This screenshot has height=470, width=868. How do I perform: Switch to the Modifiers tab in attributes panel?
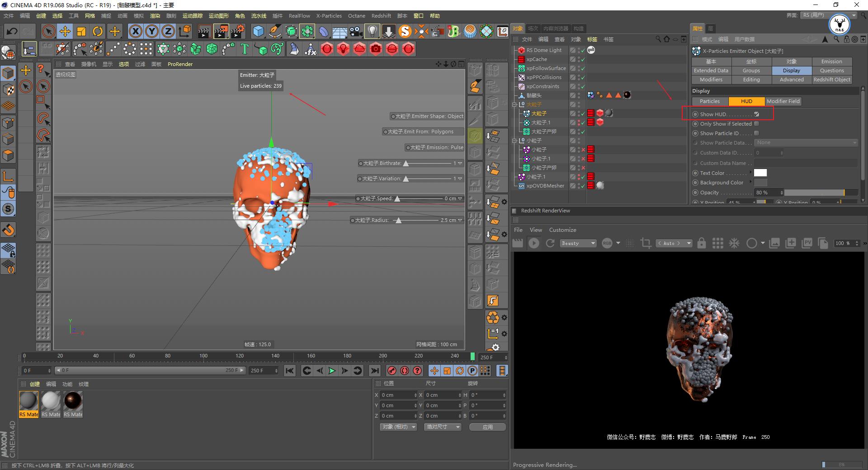[711, 80]
